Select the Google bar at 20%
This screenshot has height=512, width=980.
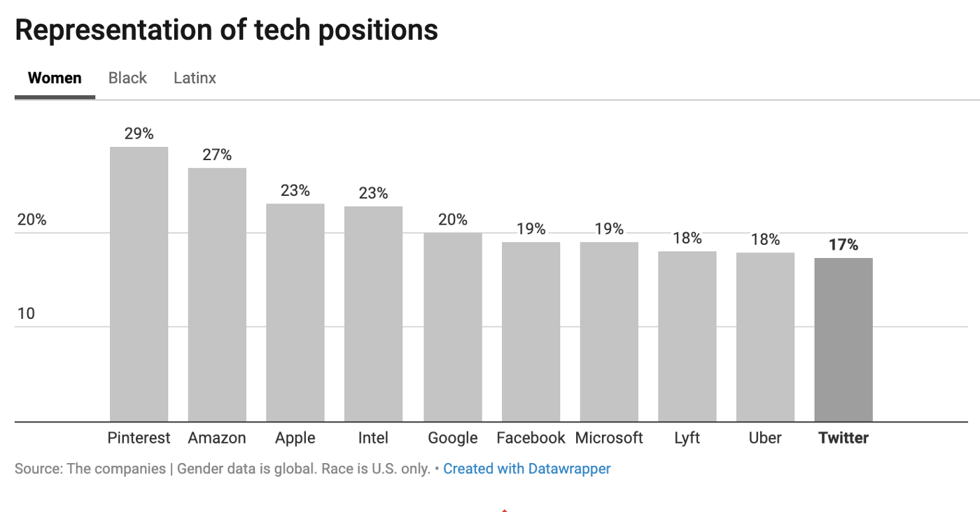[x=452, y=327]
